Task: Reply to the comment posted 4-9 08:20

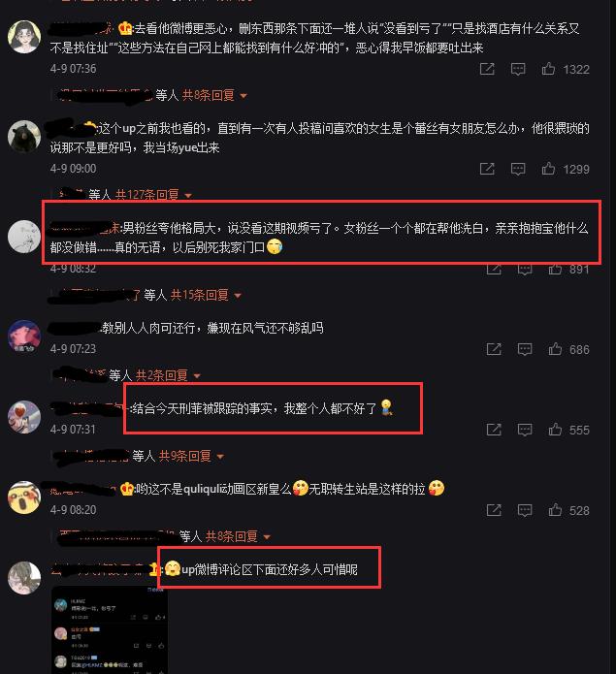Action: 525,510
